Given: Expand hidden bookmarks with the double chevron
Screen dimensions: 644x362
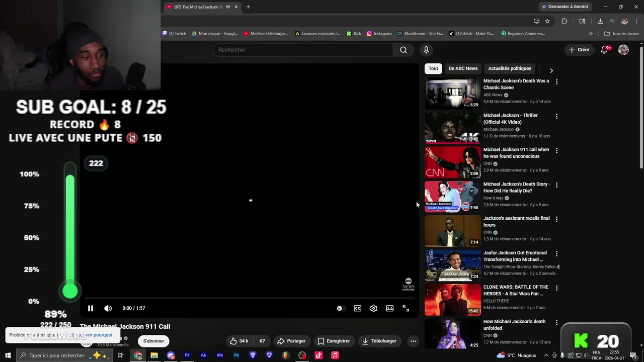Looking at the screenshot, I should tap(591, 34).
